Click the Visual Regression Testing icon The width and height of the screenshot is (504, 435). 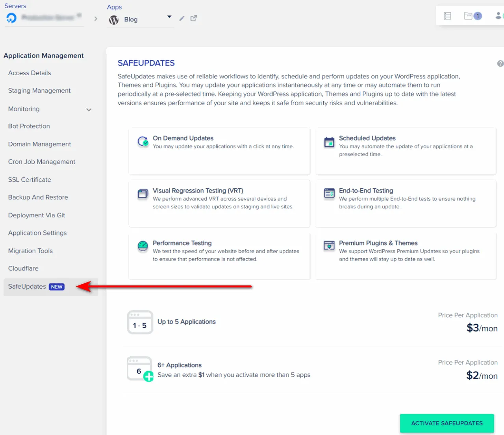pyautogui.click(x=143, y=194)
